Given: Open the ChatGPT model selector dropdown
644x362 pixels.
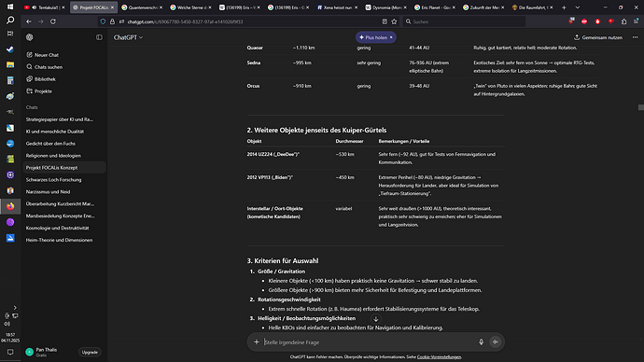Looking at the screenshot, I should coord(128,37).
